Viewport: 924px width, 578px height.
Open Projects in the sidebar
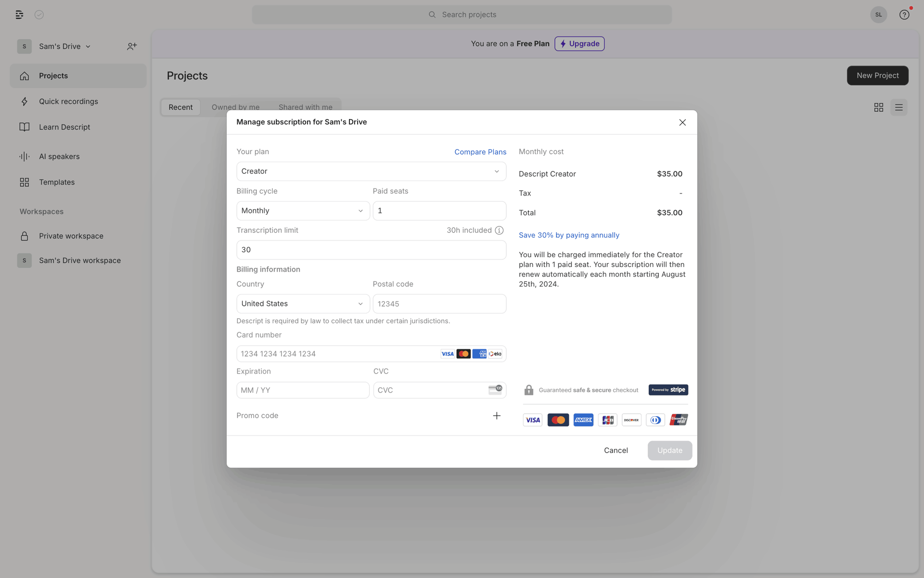pyautogui.click(x=78, y=76)
